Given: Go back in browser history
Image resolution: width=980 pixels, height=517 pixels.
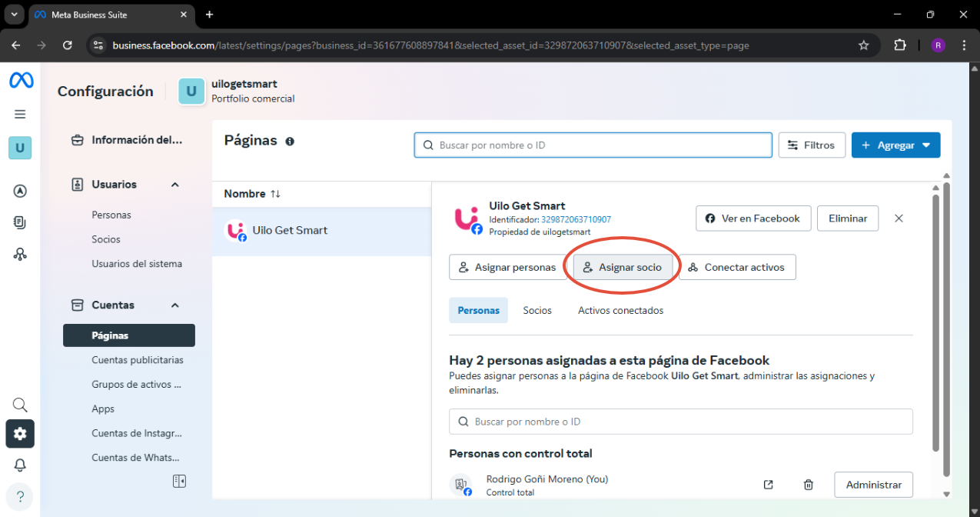Looking at the screenshot, I should (16, 45).
